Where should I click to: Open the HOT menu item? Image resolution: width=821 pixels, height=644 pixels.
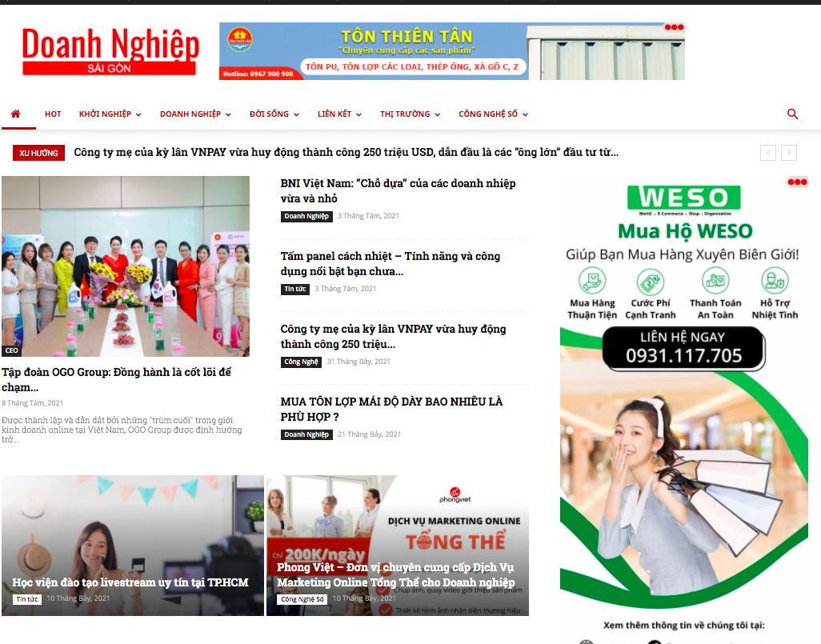[53, 114]
